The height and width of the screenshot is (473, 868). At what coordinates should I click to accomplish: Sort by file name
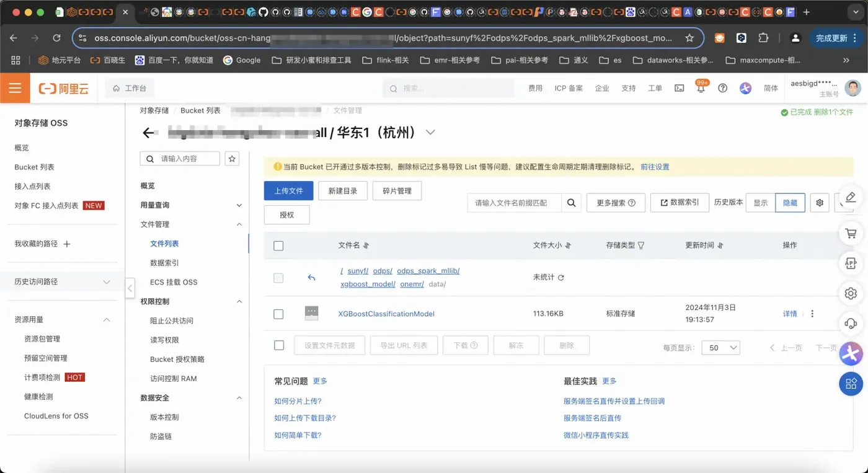pos(366,245)
